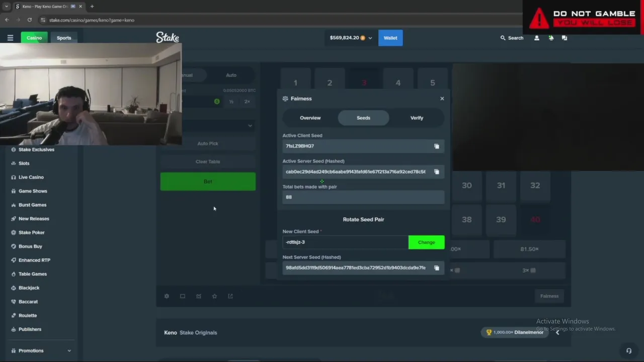Click the New Client Seed field
This screenshot has width=644, height=362.
[345, 242]
